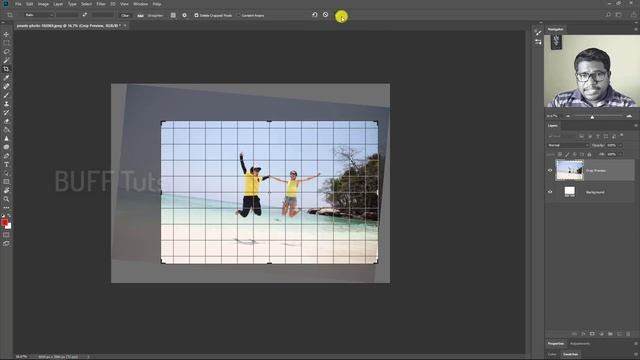Viewport: 640px width, 360px height.
Task: Toggle lock position icon
Action: [x=575, y=154]
